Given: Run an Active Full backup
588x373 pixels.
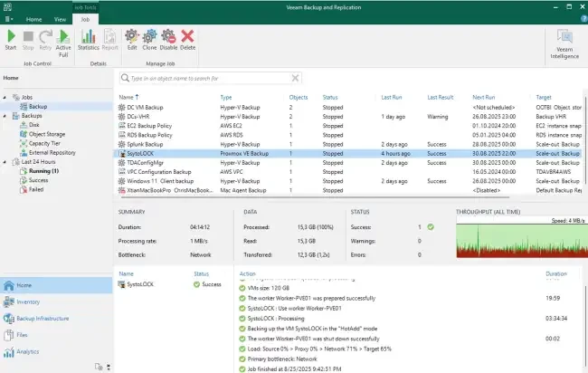Looking at the screenshot, I should click(63, 43).
